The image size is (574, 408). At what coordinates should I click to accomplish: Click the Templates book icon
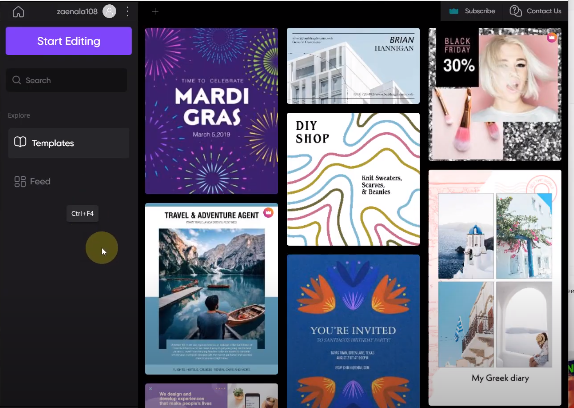(20, 142)
